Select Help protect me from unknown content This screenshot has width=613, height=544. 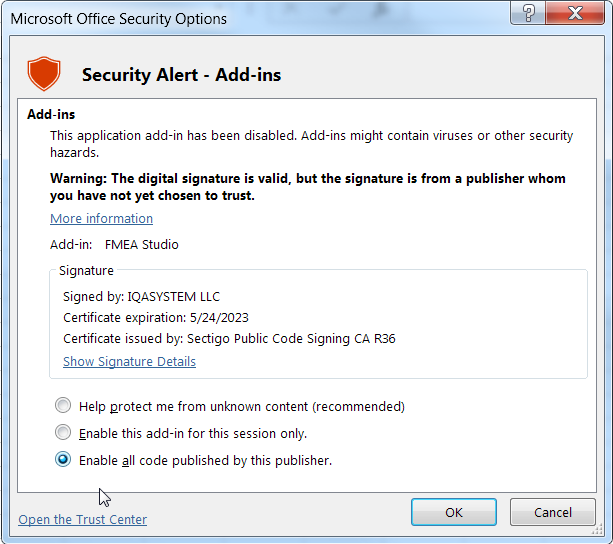(x=64, y=406)
